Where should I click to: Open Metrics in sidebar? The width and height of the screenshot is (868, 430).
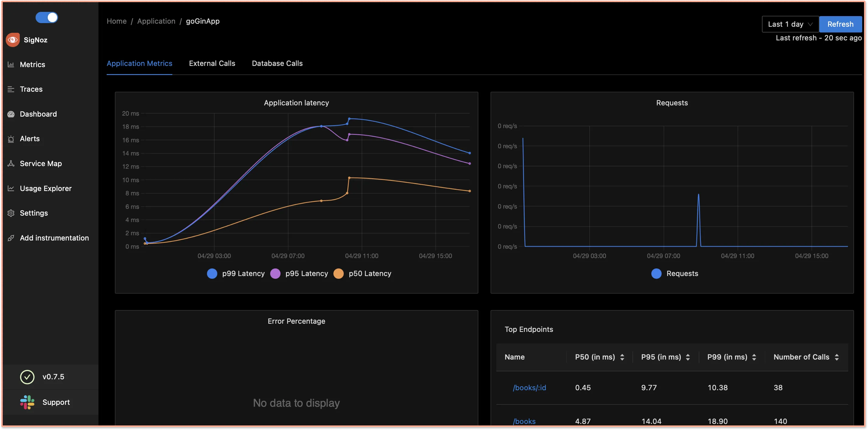[32, 64]
